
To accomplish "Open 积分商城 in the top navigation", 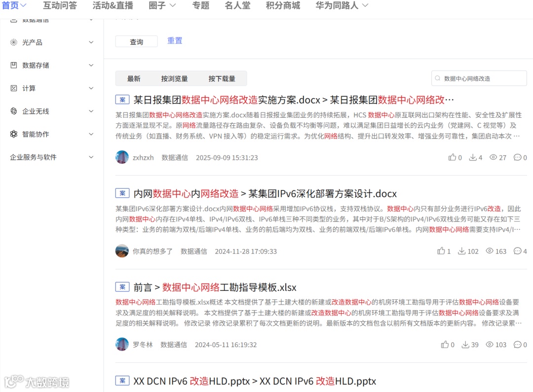I will 283,5.
